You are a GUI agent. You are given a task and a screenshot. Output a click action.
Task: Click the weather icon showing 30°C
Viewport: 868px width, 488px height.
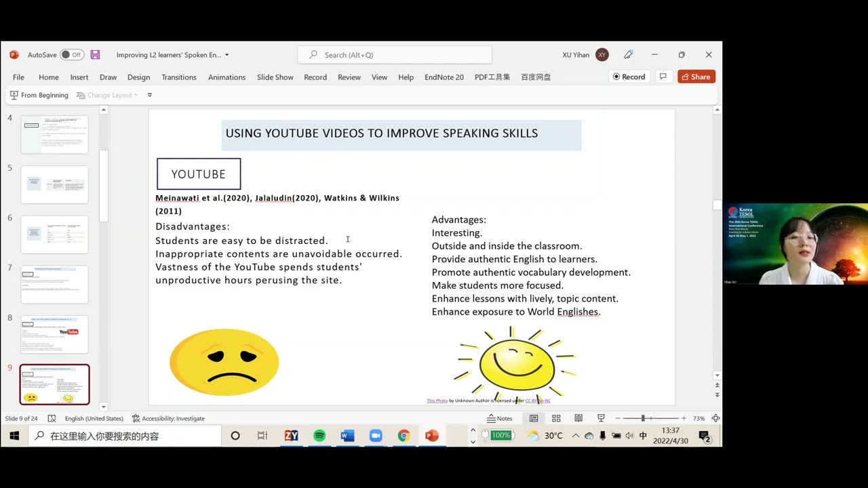(x=533, y=435)
